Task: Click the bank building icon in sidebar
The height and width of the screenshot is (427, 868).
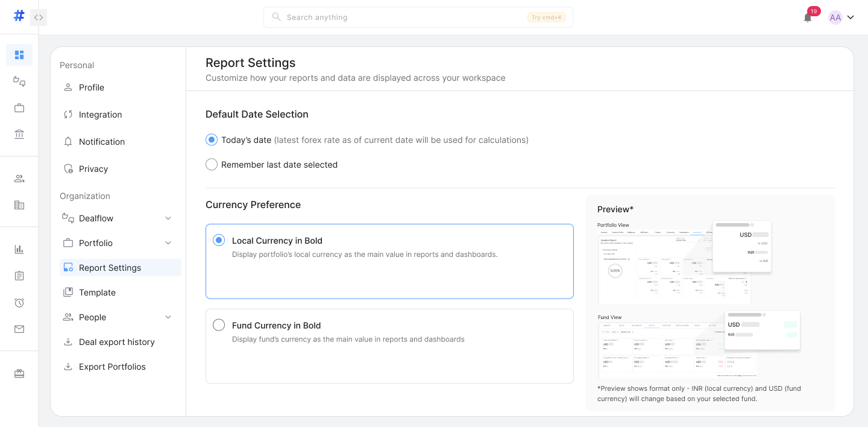Action: pos(19,134)
